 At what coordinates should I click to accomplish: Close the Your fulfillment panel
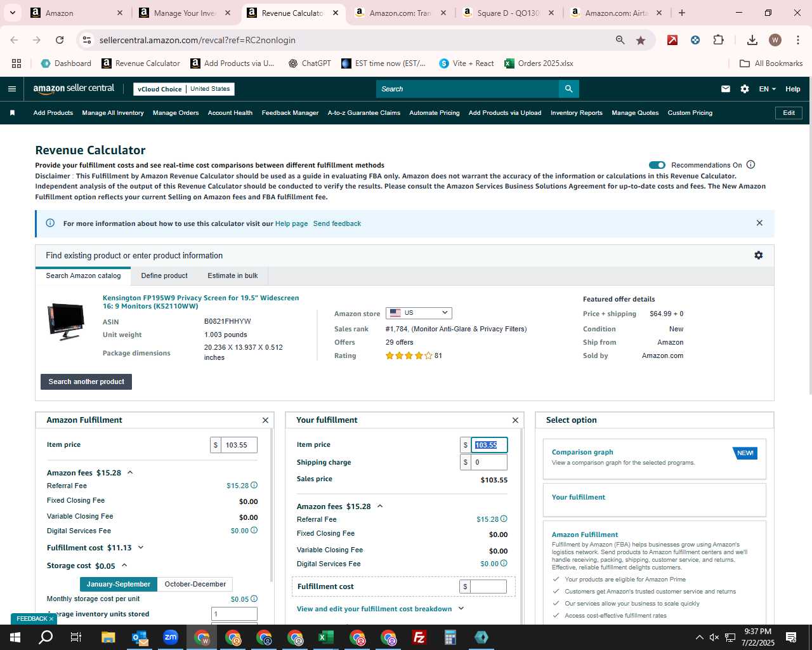[x=515, y=420]
